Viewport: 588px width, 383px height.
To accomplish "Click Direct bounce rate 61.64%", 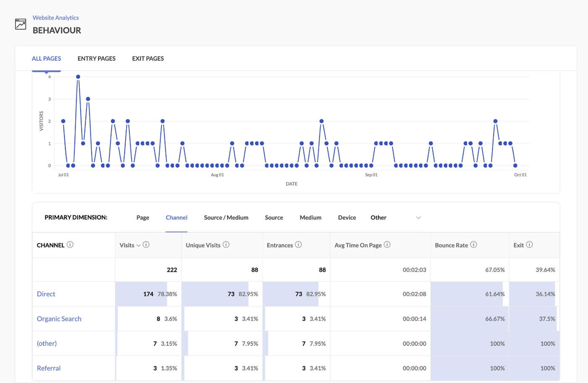I will coord(495,294).
